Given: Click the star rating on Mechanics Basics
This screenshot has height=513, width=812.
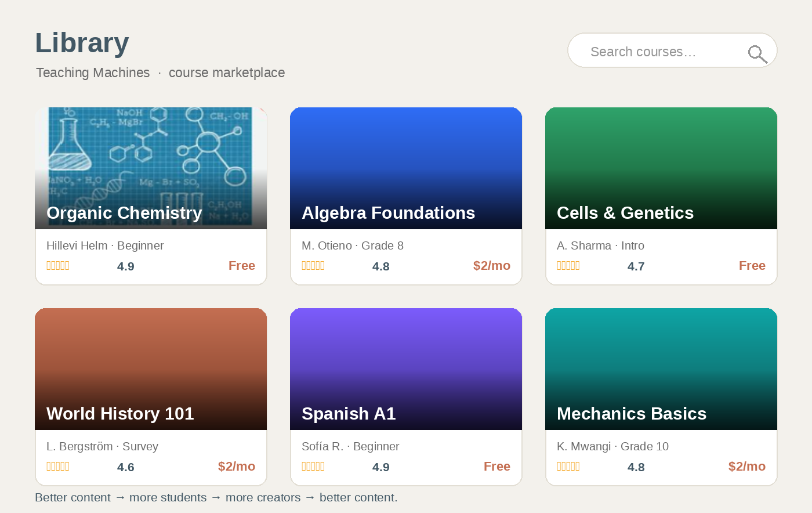Looking at the screenshot, I should [568, 467].
